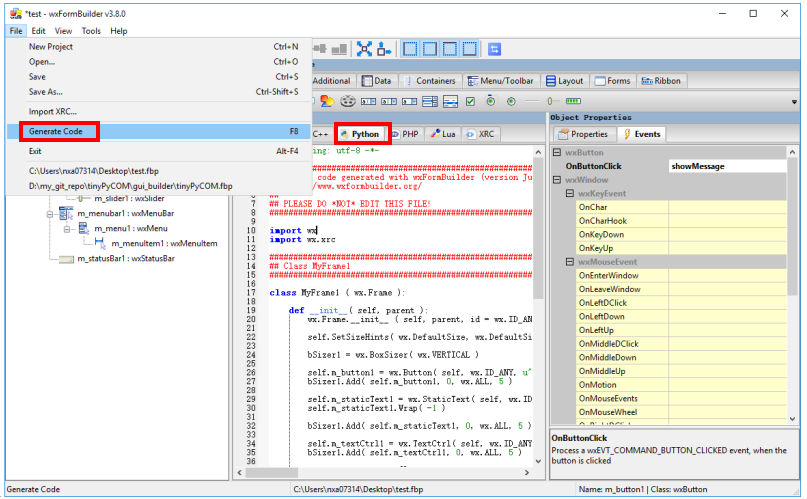The width and height of the screenshot is (807, 499).
Task: Collapse the wxMouseEvent group
Action: 569,262
